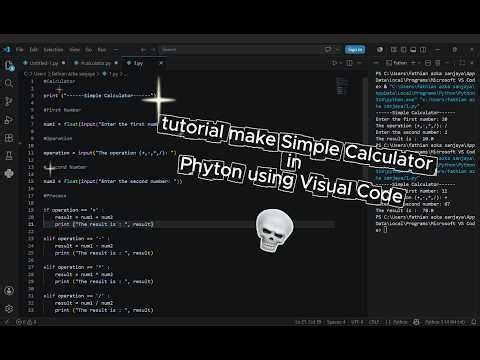Open the Accounts icon in activity bar
Viewport: 480px width, 360px height.
click(x=9, y=291)
